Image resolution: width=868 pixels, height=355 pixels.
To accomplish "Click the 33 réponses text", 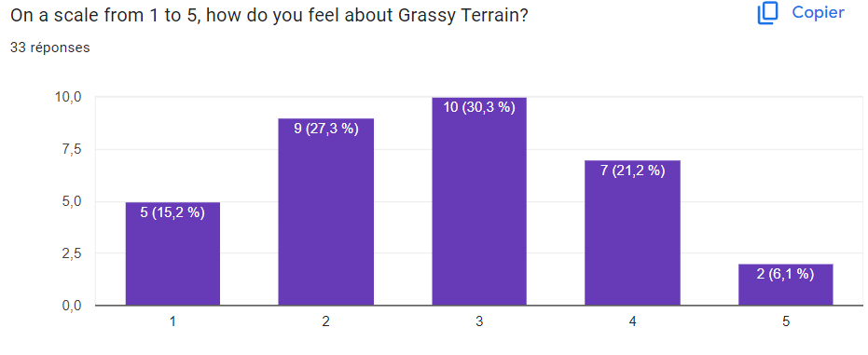I will click(50, 48).
